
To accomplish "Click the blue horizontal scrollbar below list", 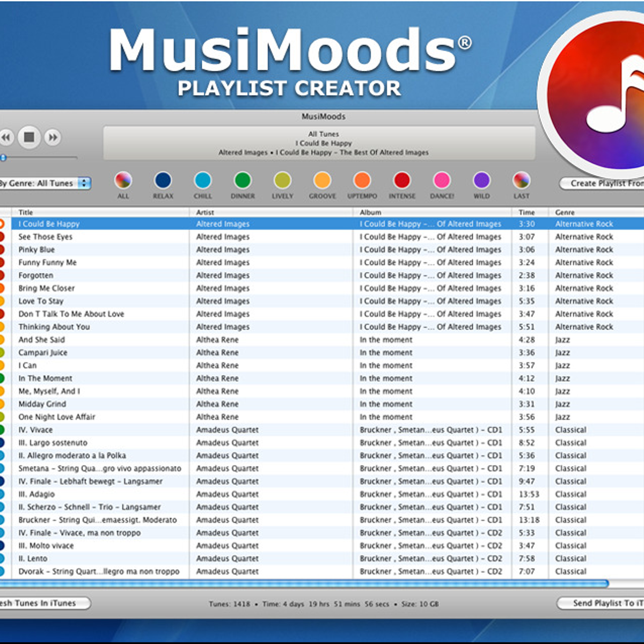I will pyautogui.click(x=304, y=583).
